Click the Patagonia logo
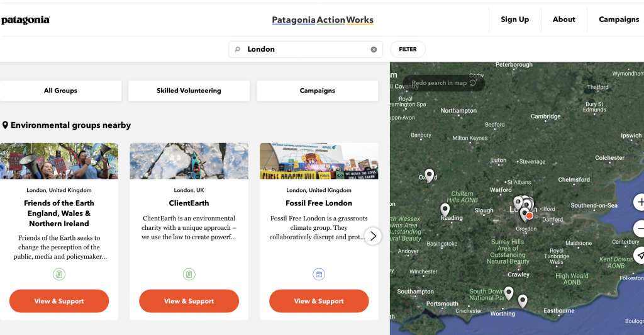 25,20
